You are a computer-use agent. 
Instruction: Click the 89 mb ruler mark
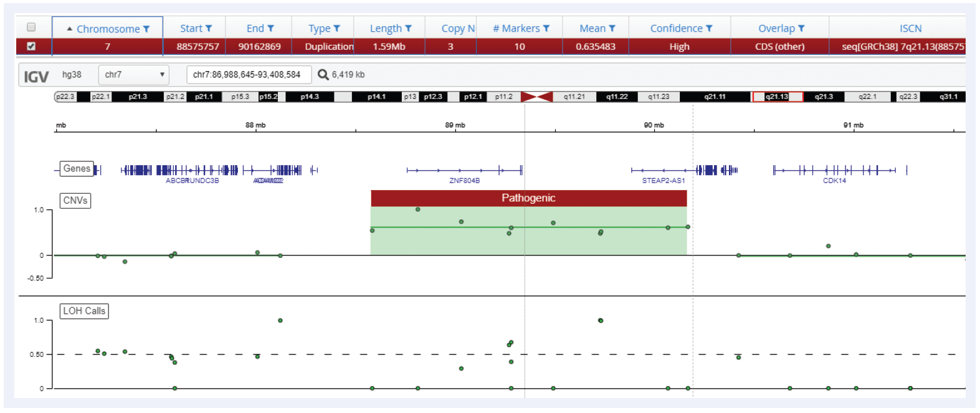point(455,125)
